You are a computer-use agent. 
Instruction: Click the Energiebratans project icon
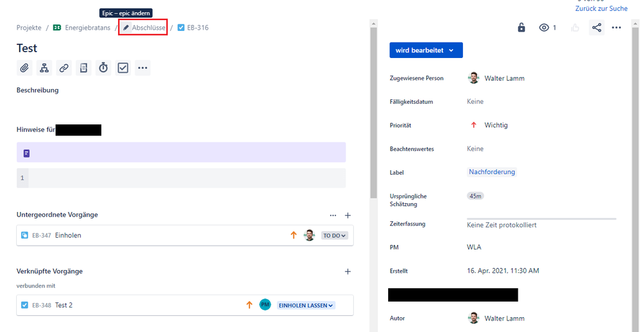[57, 28]
